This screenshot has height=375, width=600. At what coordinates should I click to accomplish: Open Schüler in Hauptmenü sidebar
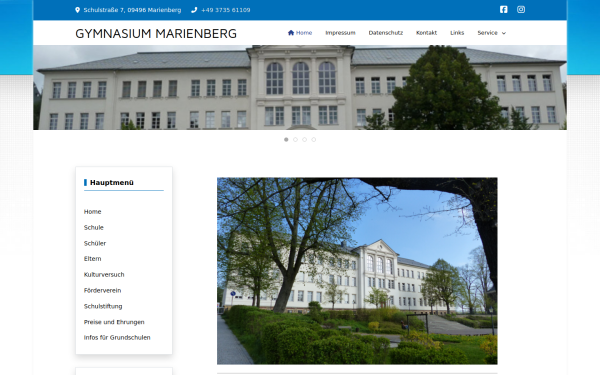click(95, 243)
